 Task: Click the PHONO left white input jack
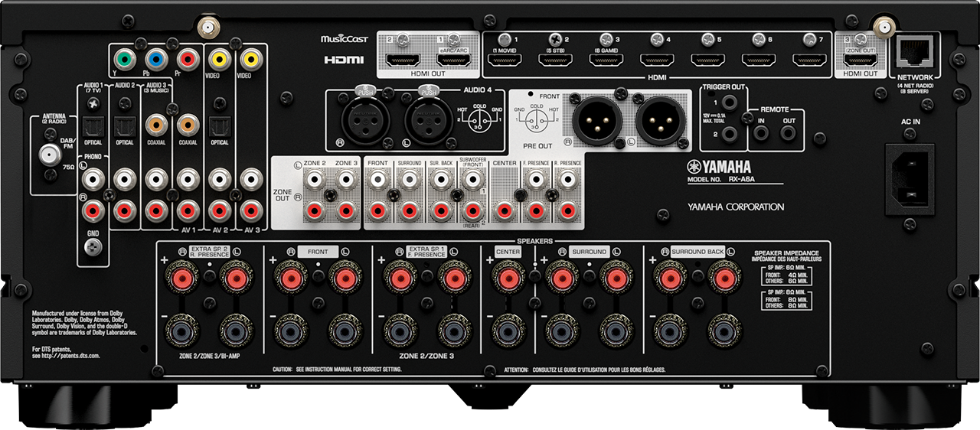(93, 180)
